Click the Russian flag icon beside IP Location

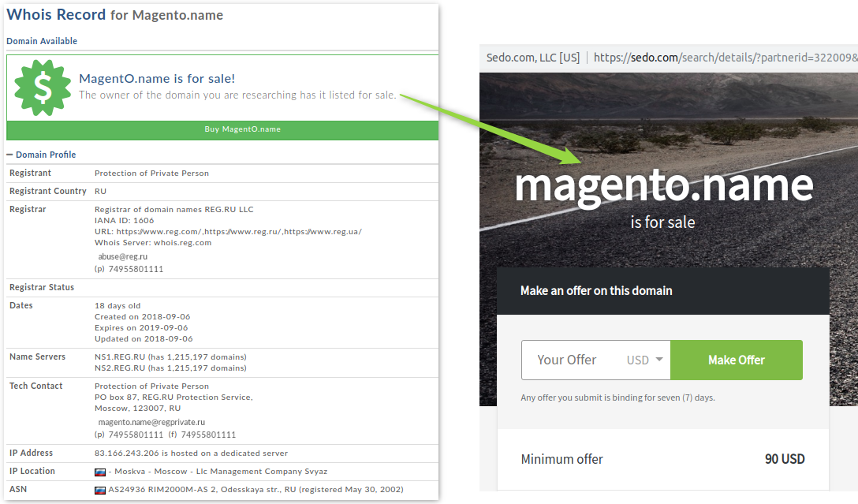100,472
